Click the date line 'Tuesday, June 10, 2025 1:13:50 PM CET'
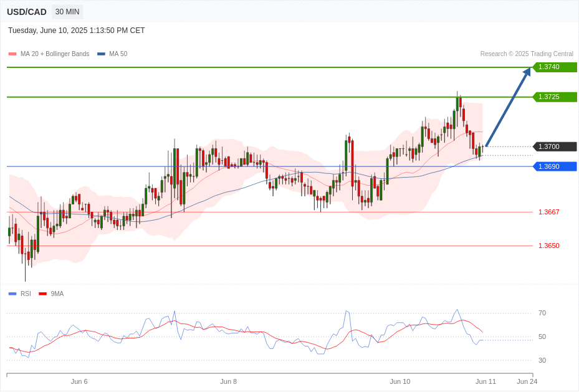The width and height of the screenshot is (579, 392). pyautogui.click(x=77, y=31)
